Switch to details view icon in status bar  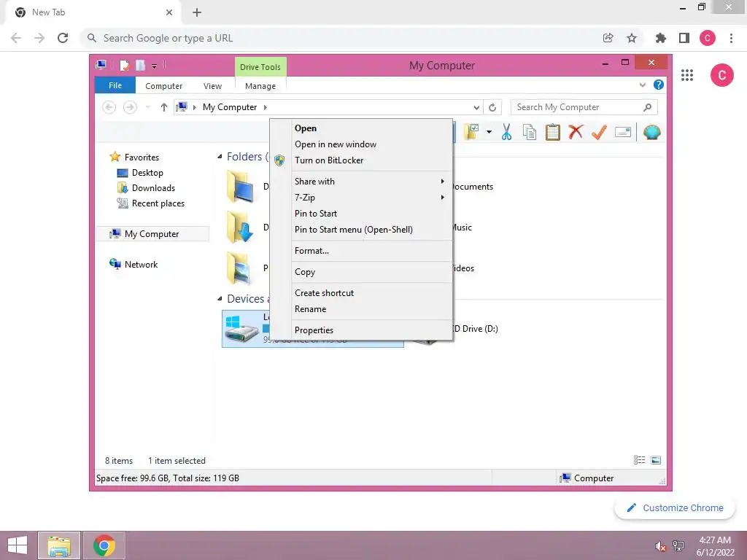tap(639, 460)
